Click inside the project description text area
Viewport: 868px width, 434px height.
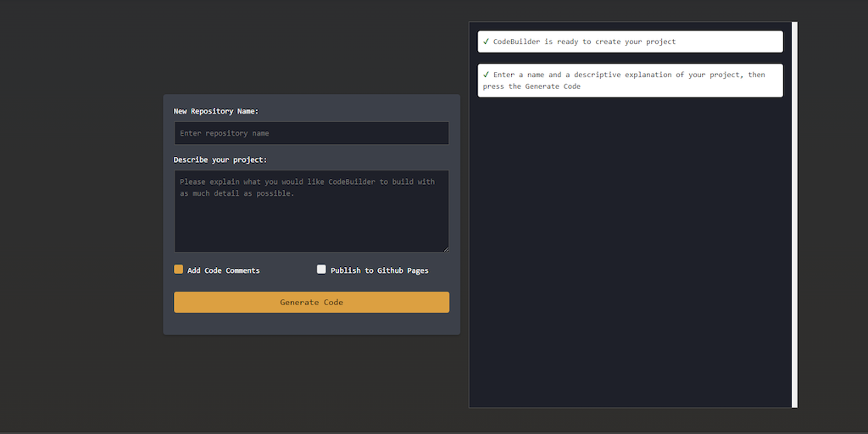pos(311,220)
